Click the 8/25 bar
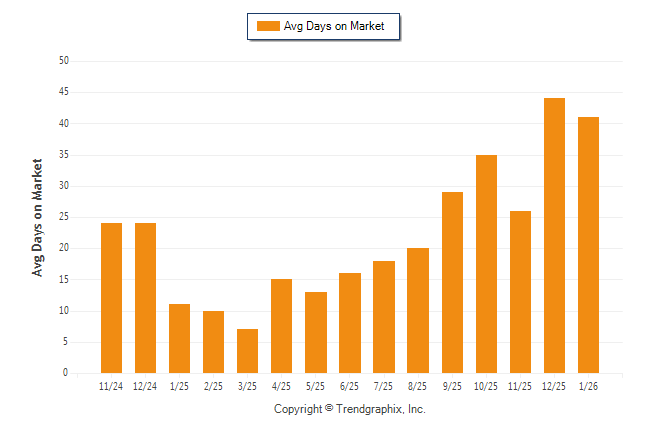Viewport: 646px width, 434px height. click(417, 310)
